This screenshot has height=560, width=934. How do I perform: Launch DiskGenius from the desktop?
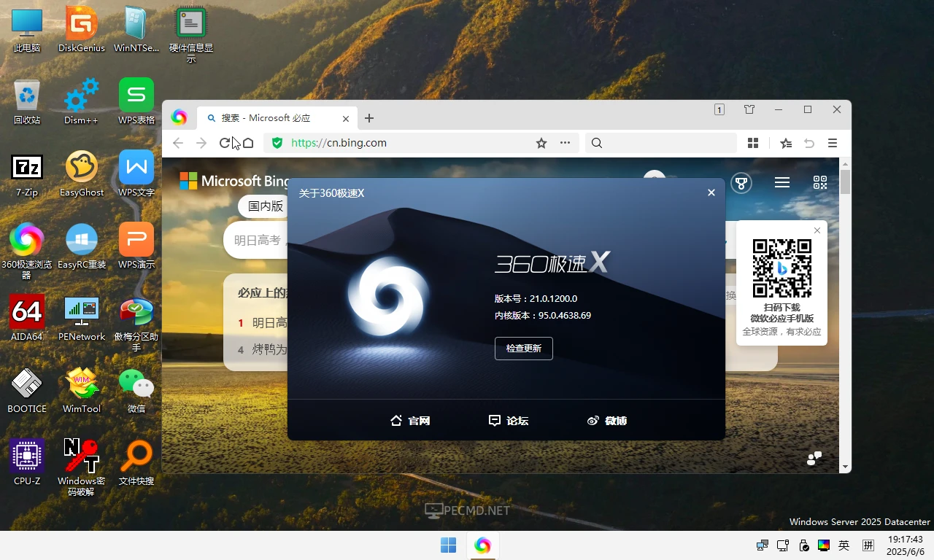pos(82,29)
